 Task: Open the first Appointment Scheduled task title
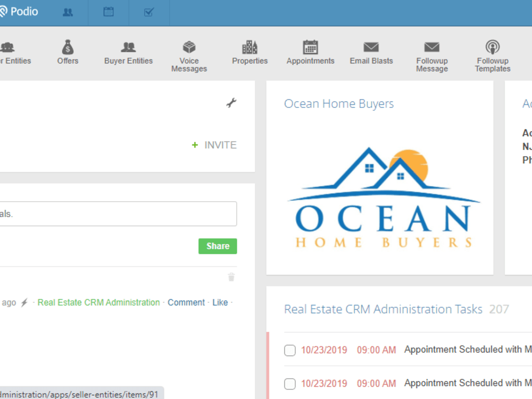point(468,350)
